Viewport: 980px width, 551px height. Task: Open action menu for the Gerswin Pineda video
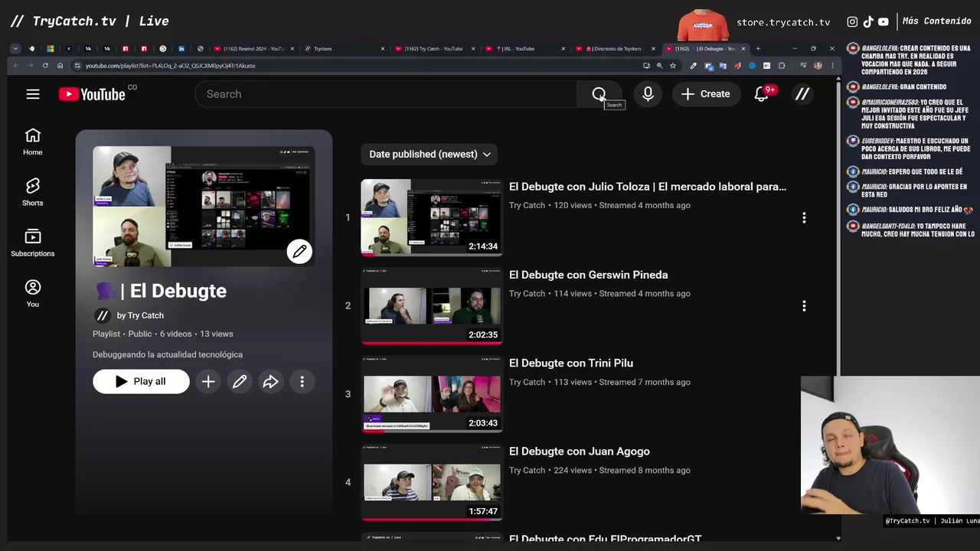click(804, 305)
